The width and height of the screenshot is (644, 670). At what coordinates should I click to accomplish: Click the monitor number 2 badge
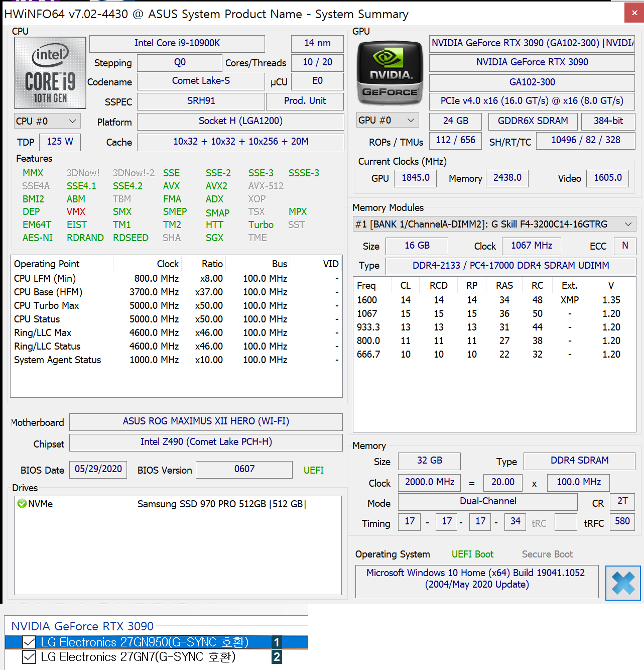277,657
